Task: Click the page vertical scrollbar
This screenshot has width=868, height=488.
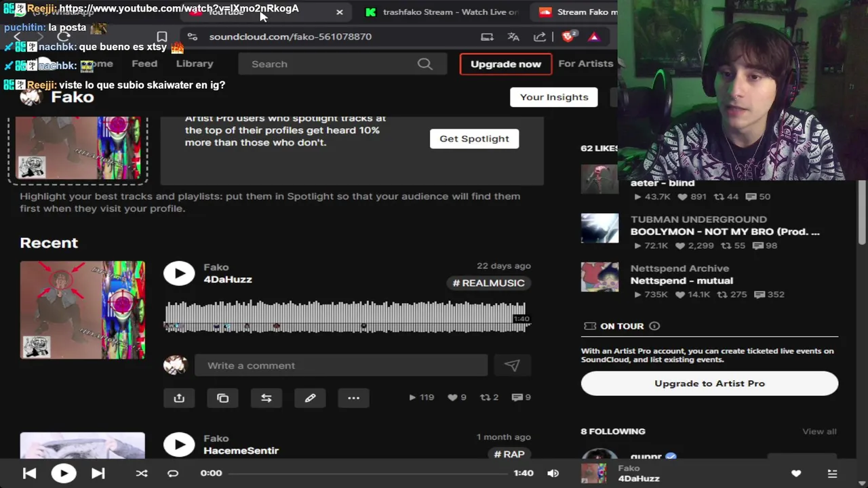Action: click(x=862, y=212)
